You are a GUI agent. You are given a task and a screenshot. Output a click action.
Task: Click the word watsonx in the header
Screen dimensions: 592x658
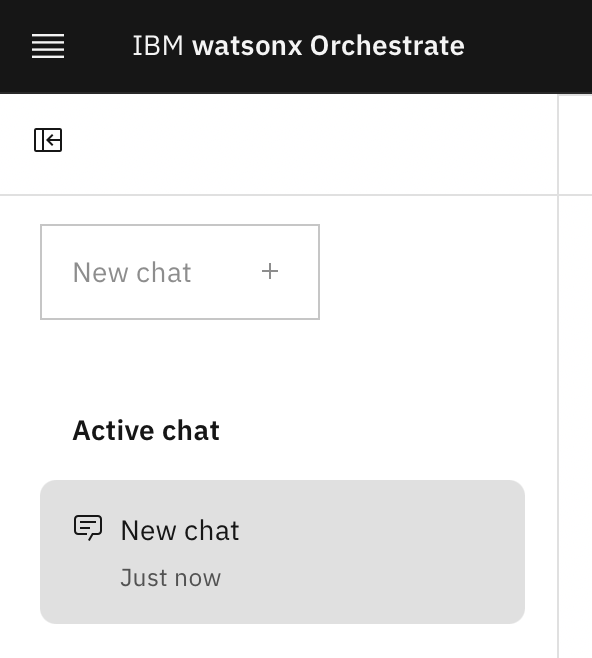point(247,45)
